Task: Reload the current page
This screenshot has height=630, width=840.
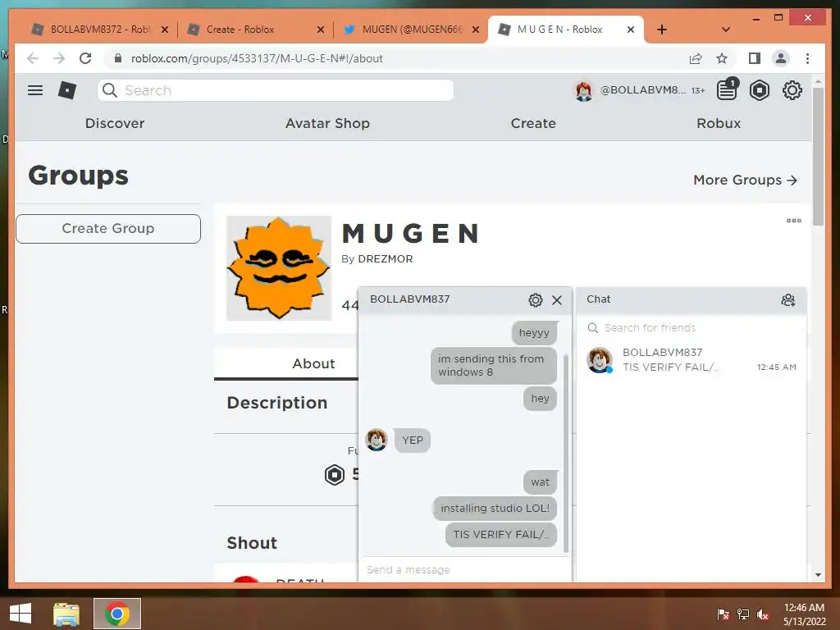Action: click(85, 58)
